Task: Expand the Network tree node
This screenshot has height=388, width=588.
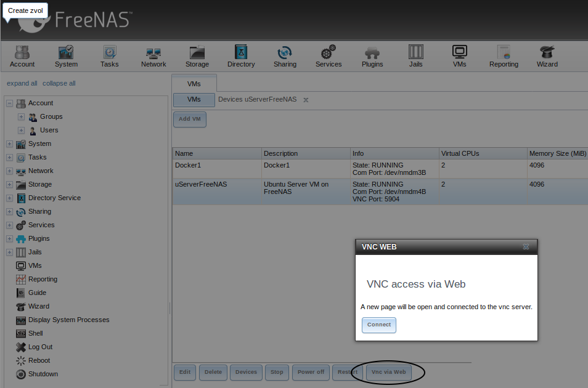Action: tap(9, 171)
